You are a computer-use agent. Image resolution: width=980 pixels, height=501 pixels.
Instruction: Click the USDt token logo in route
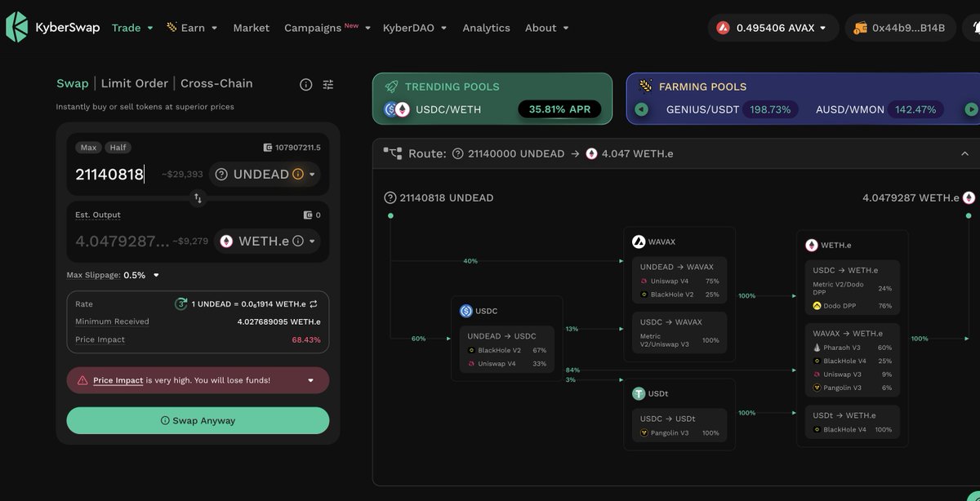tap(639, 393)
